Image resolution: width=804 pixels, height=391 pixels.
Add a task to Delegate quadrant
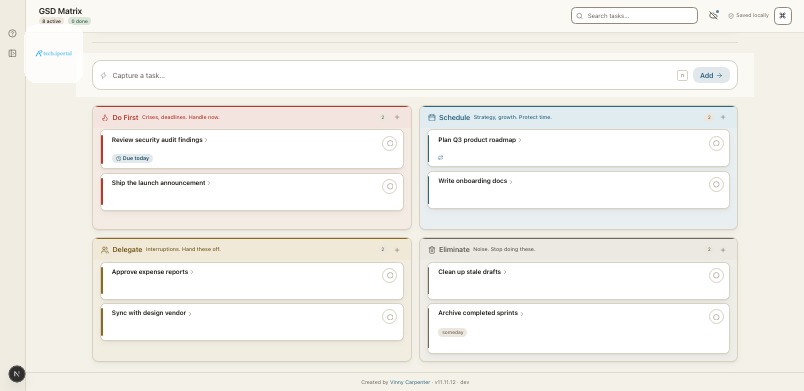[x=397, y=250]
